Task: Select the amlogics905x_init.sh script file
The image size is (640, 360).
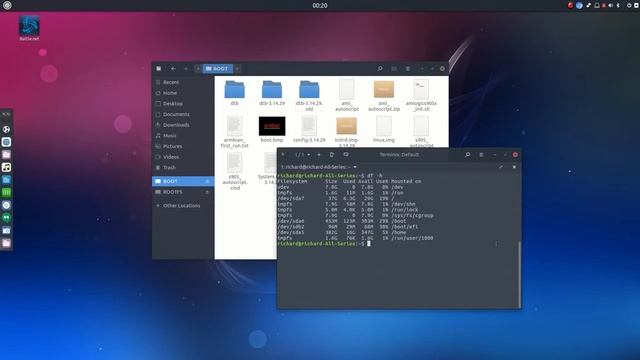Action: [x=421, y=96]
